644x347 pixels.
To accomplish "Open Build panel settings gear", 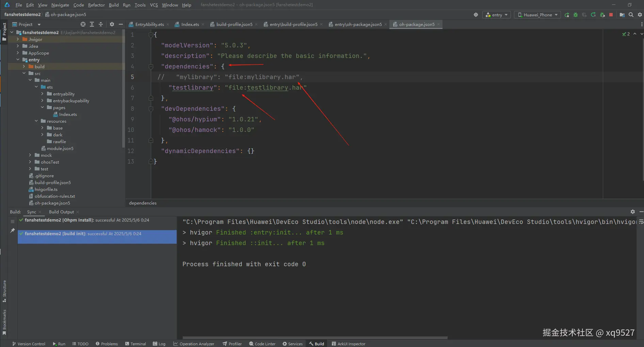I will 632,212.
